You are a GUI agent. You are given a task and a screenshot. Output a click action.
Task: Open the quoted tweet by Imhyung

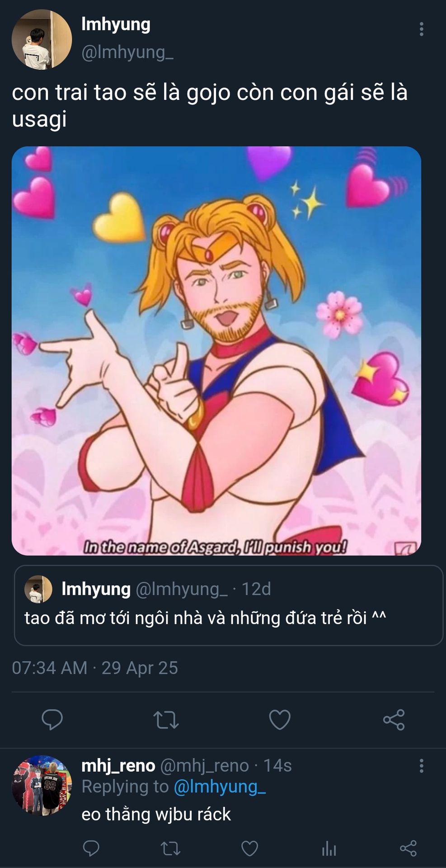point(229,605)
